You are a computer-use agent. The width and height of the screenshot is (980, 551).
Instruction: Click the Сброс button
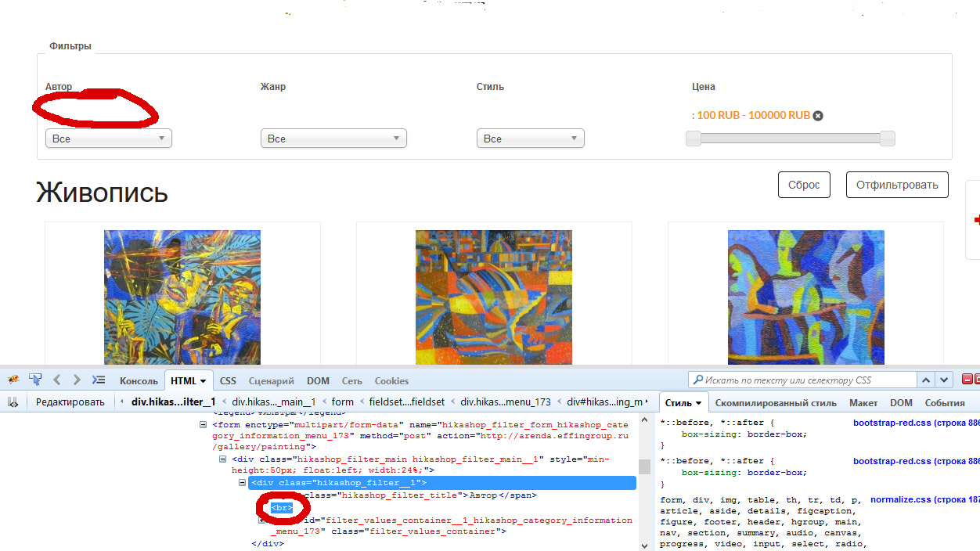[804, 185]
